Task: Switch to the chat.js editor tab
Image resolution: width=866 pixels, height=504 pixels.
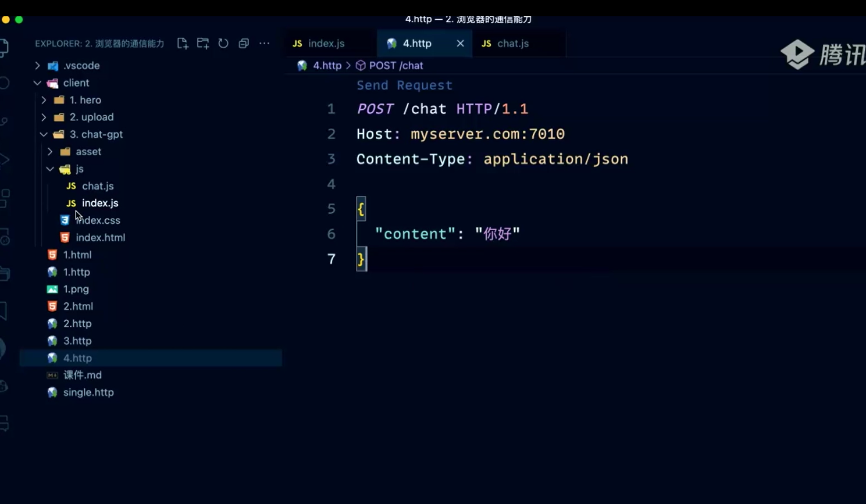Action: click(x=512, y=44)
